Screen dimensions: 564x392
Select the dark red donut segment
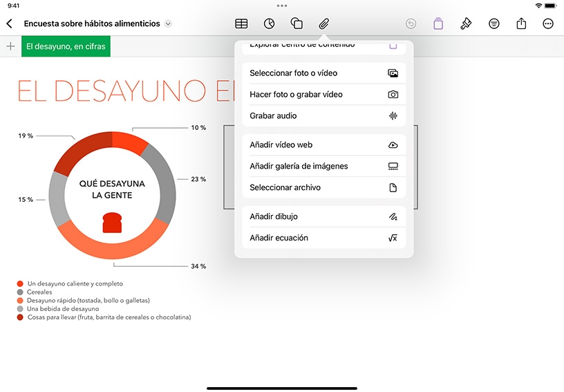pos(84,150)
